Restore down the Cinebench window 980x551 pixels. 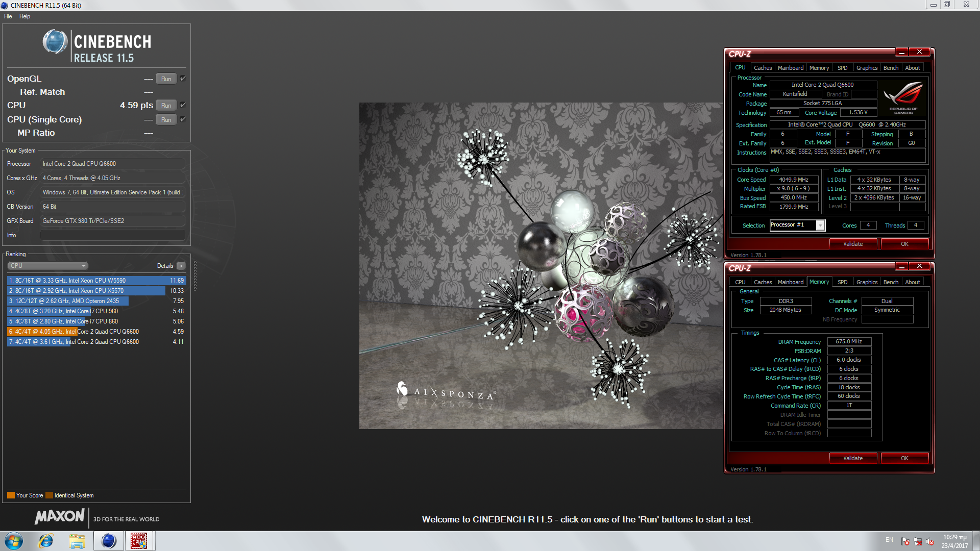947,5
